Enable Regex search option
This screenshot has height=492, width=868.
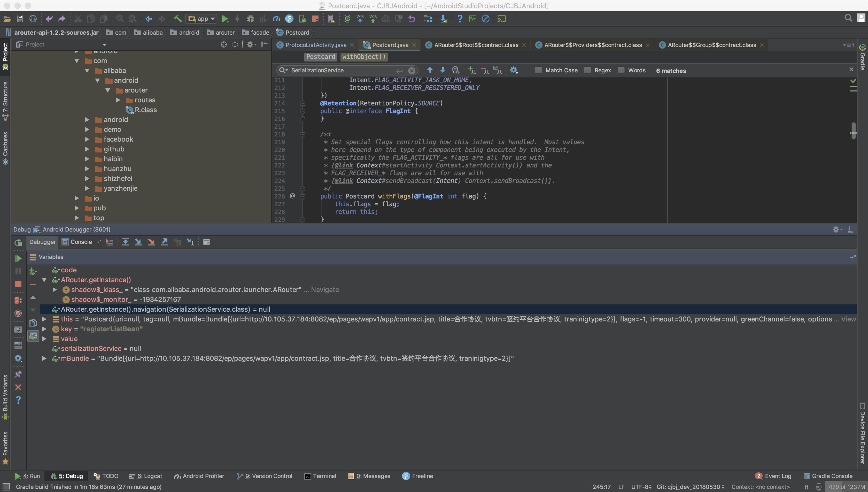pos(588,70)
